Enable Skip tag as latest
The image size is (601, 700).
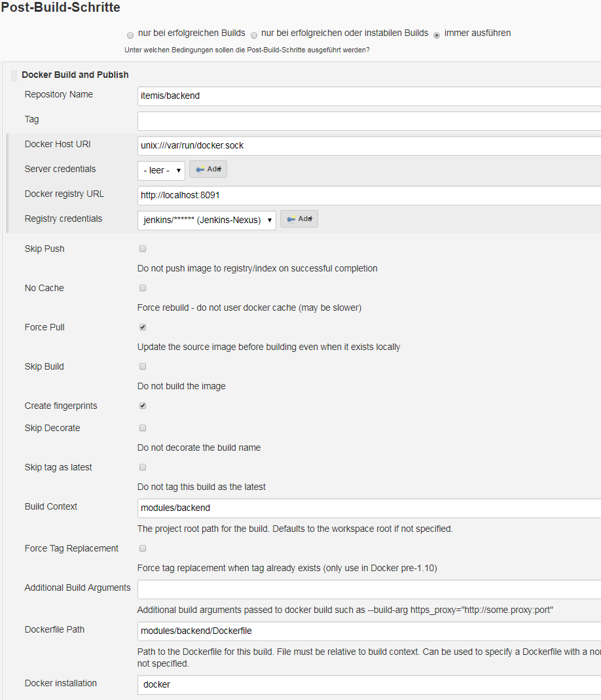(142, 467)
